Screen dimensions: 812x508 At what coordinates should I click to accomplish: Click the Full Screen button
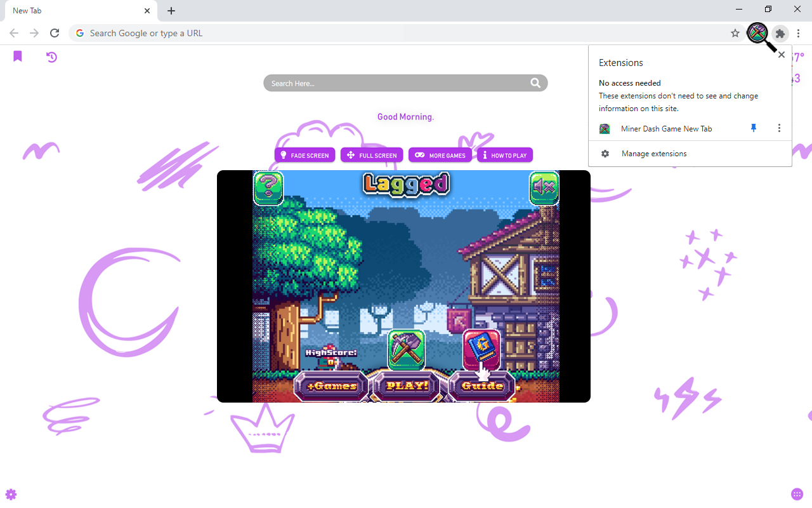pos(372,155)
